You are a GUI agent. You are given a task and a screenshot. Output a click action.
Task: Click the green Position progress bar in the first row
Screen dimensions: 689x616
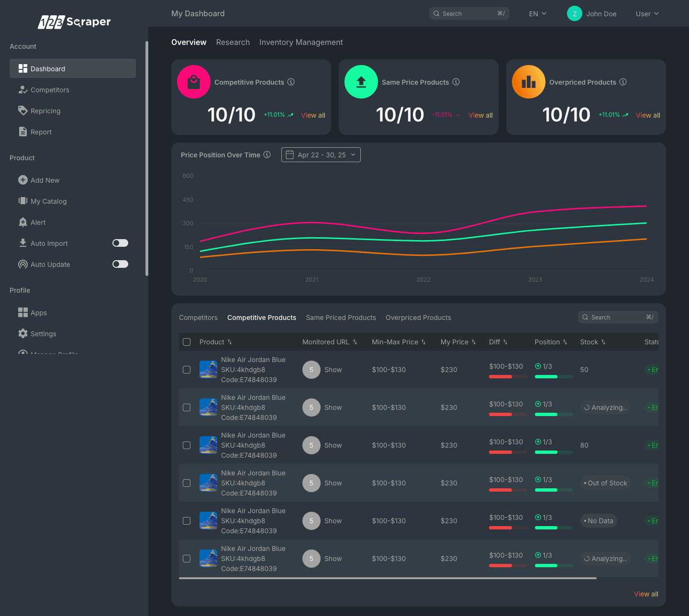(553, 376)
